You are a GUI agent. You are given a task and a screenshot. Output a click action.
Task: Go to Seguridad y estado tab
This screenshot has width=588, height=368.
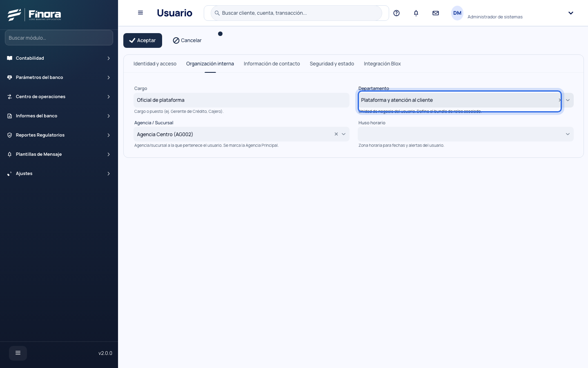click(332, 64)
